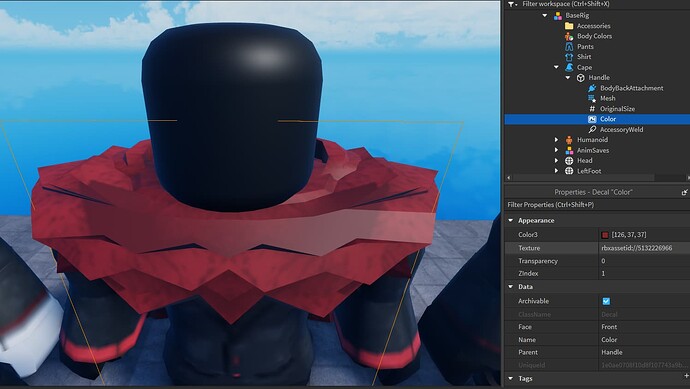Click the Humanoid icon in explorer
The image size is (690, 389).
[569, 140]
